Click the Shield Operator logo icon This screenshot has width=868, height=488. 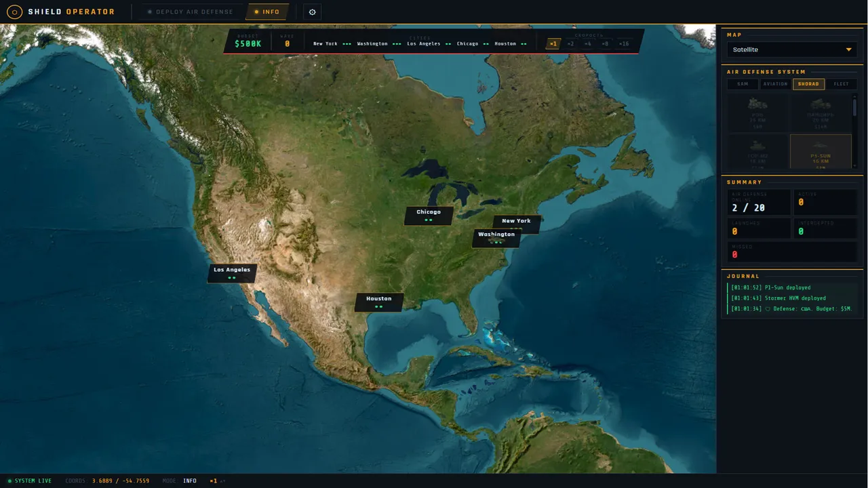point(14,12)
